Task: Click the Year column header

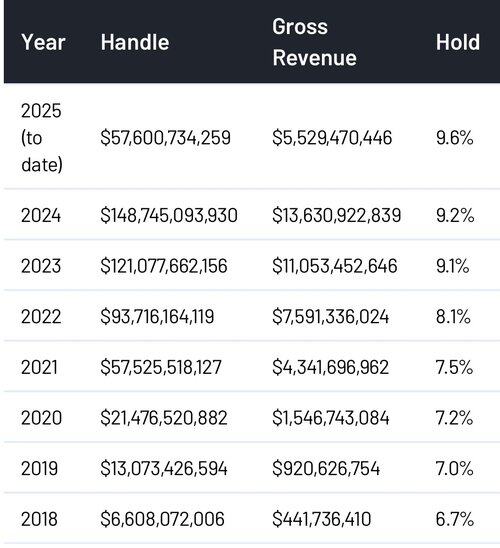Action: [43, 42]
